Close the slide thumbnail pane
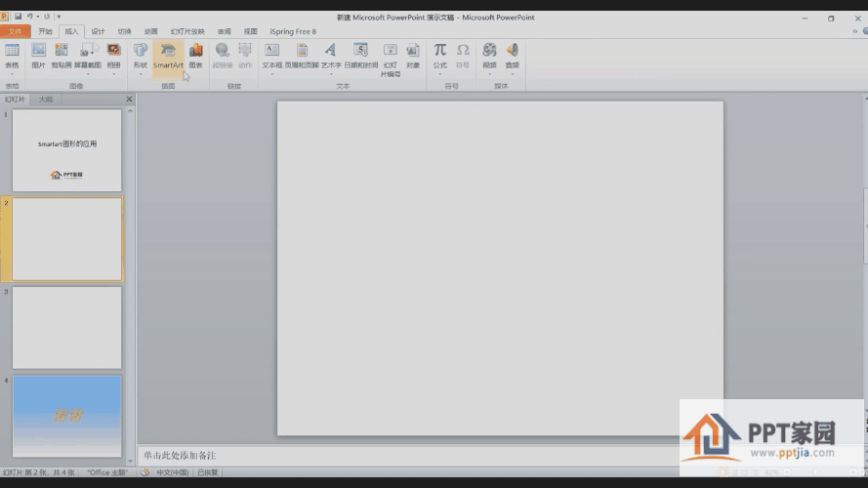Image resolution: width=868 pixels, height=488 pixels. [129, 99]
